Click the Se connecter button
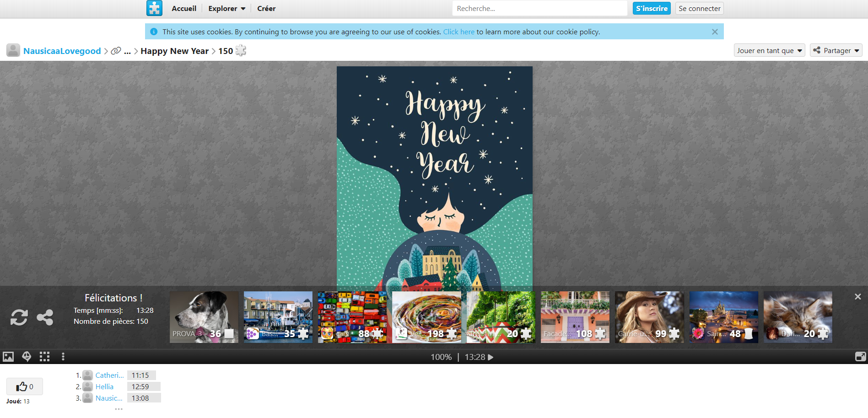 coord(700,8)
